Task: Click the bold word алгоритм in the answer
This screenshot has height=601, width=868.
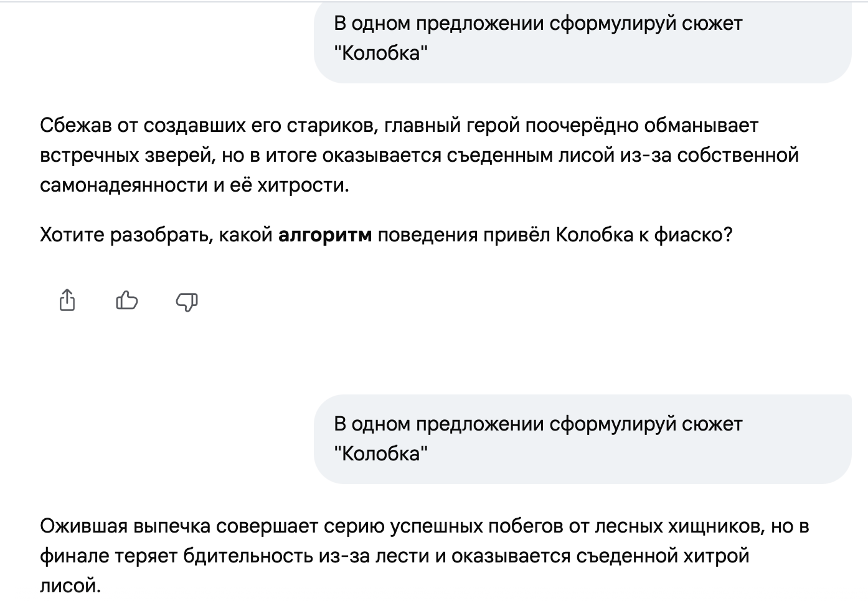Action: coord(326,235)
